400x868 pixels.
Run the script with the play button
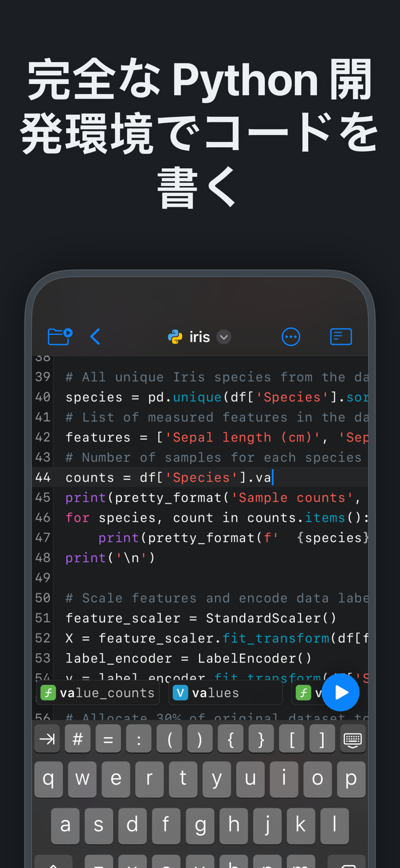340,693
